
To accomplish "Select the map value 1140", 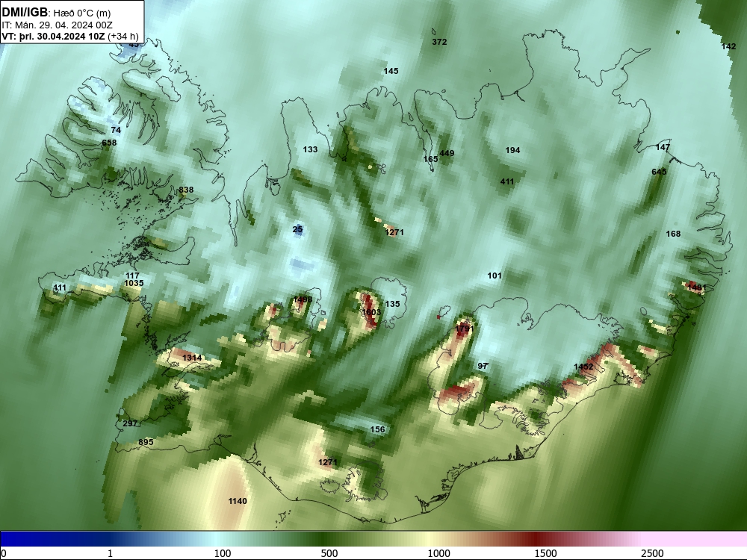I will tap(238, 501).
